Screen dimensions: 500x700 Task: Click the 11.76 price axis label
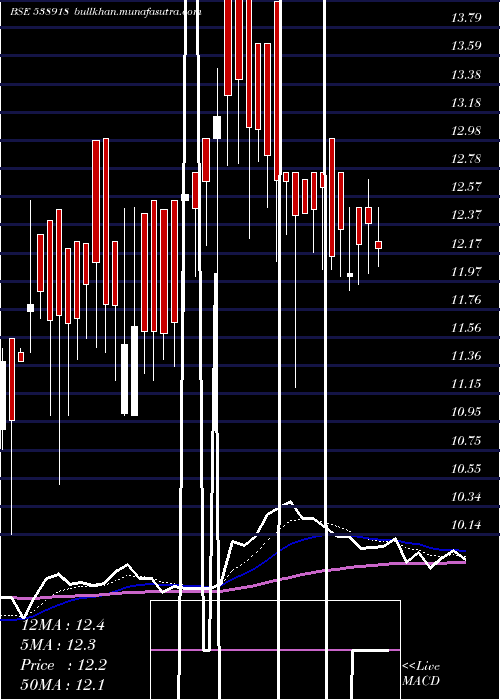[466, 300]
